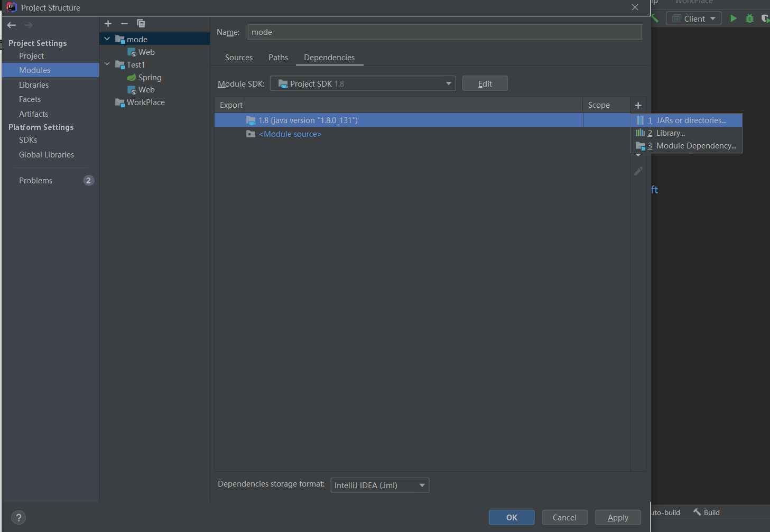Select the WorkPlace module
The height and width of the screenshot is (532, 770).
[x=145, y=102]
